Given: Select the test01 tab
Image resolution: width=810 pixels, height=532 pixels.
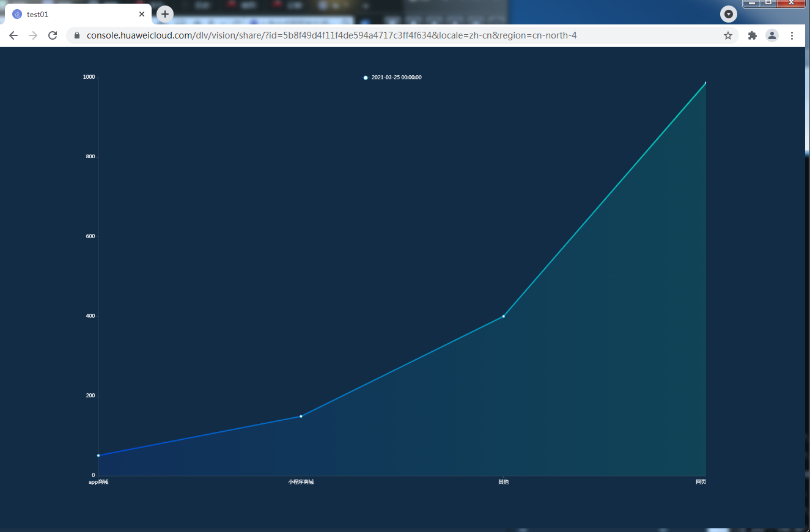Looking at the screenshot, I should [x=78, y=14].
